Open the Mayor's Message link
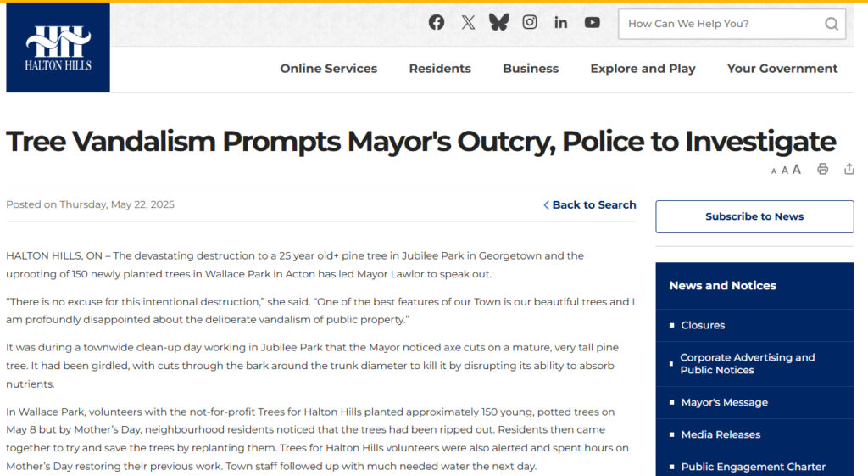The width and height of the screenshot is (868, 476). 724,402
